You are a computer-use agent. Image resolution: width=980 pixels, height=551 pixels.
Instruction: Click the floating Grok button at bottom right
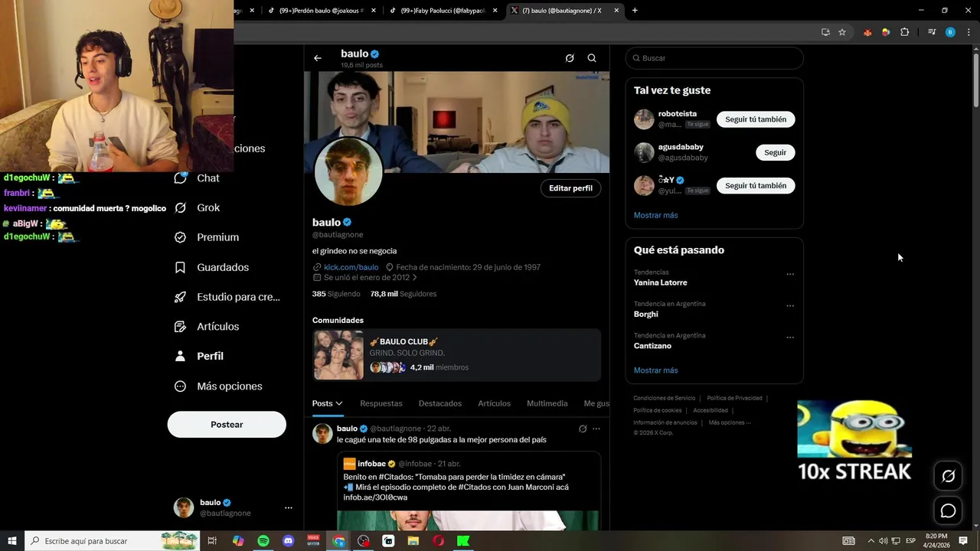948,476
